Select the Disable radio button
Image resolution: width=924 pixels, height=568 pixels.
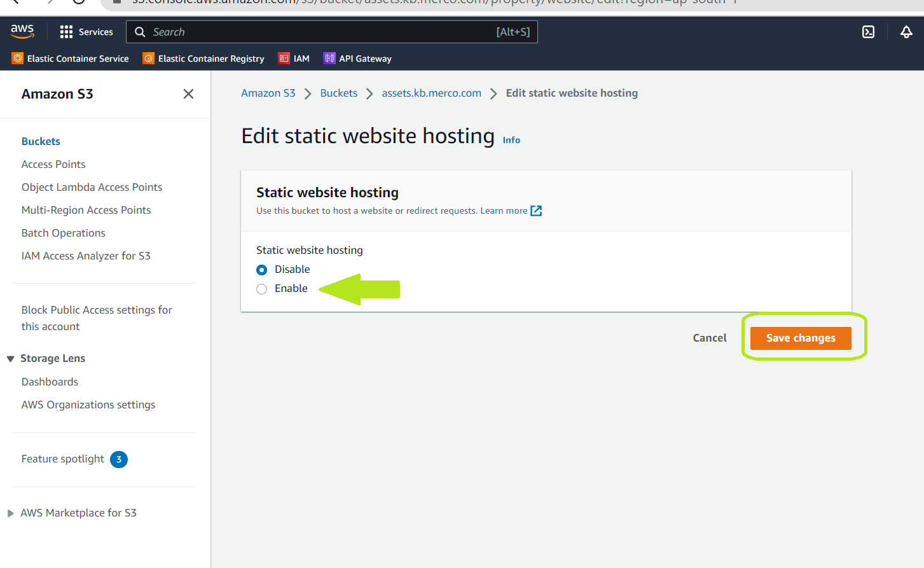261,270
